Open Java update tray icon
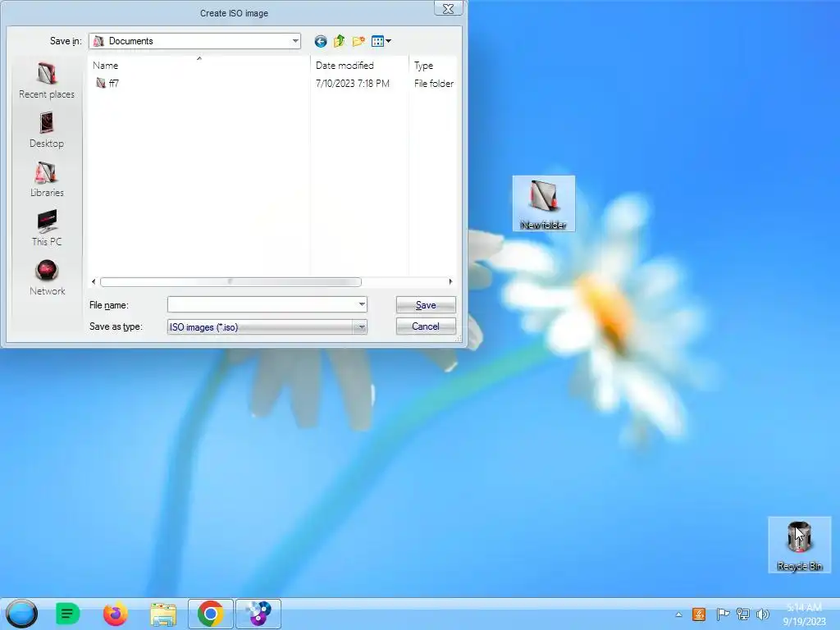The image size is (840, 630). (x=699, y=614)
